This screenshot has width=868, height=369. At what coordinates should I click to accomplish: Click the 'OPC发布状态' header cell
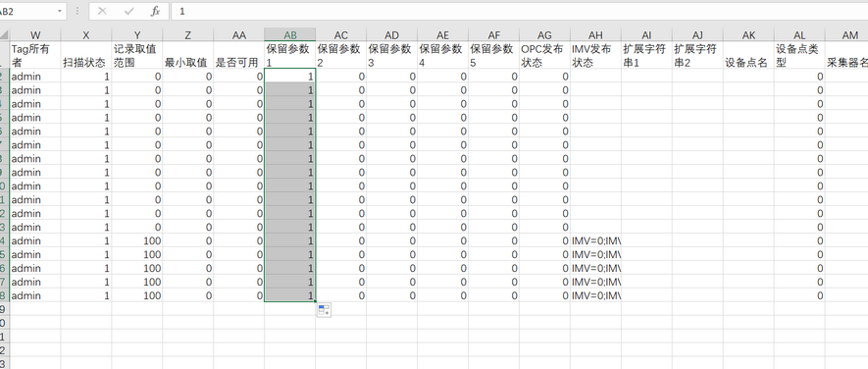(544, 55)
